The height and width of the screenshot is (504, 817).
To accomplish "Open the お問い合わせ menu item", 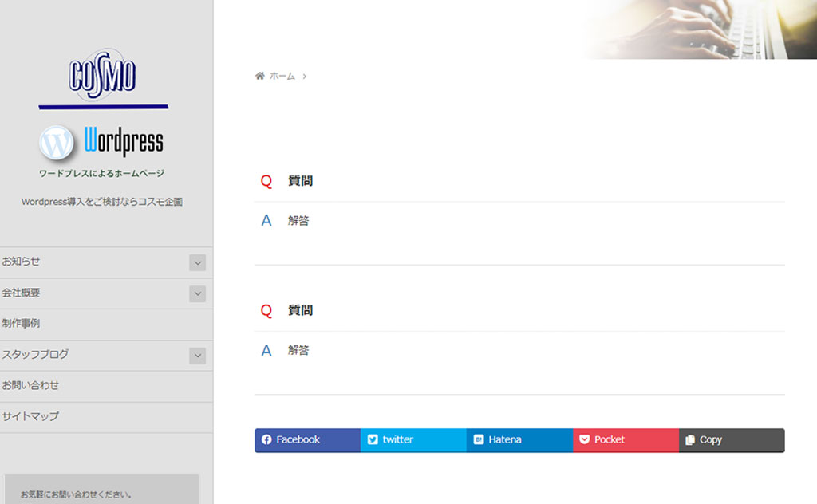I will point(31,386).
